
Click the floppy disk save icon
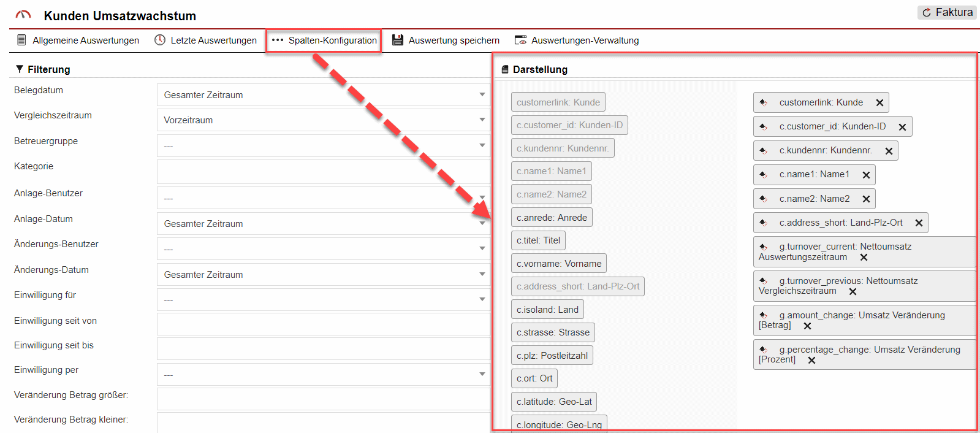pyautogui.click(x=398, y=40)
